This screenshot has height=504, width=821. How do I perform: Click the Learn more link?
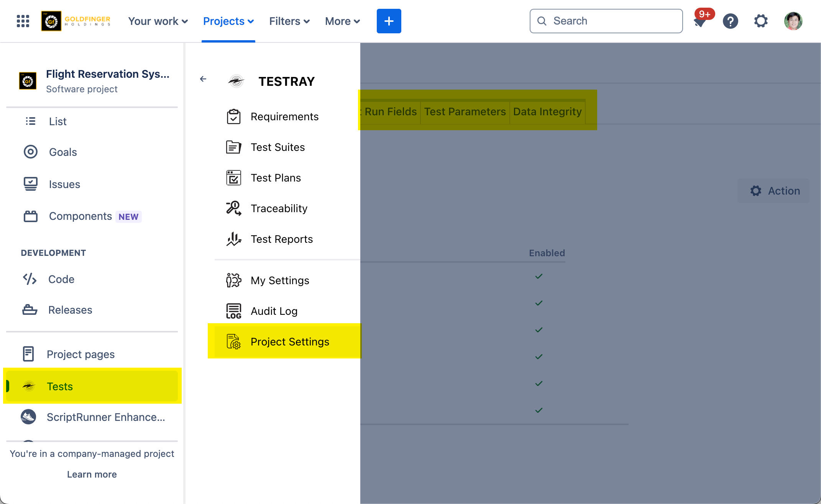click(92, 474)
